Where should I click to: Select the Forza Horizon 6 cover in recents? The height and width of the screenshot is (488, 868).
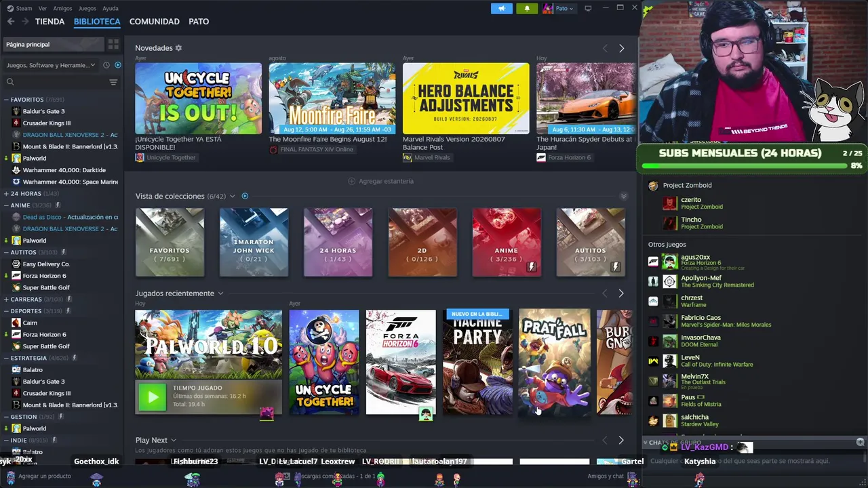(x=401, y=362)
